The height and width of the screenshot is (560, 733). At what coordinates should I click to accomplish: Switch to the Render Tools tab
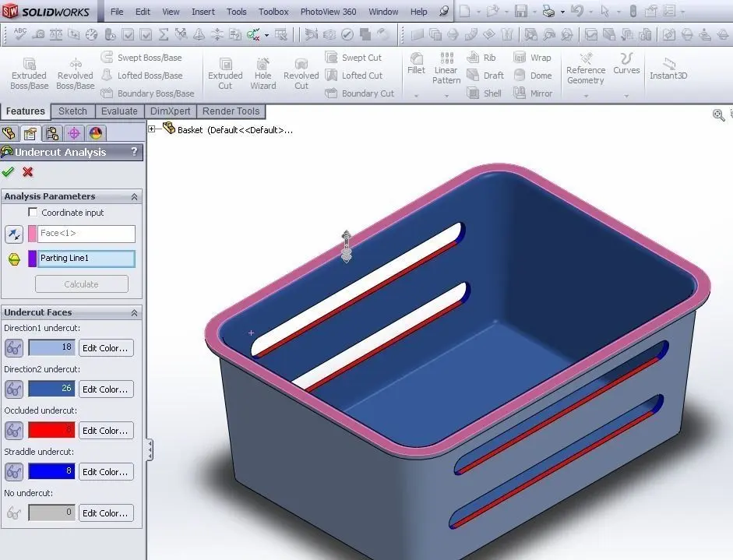pos(231,111)
